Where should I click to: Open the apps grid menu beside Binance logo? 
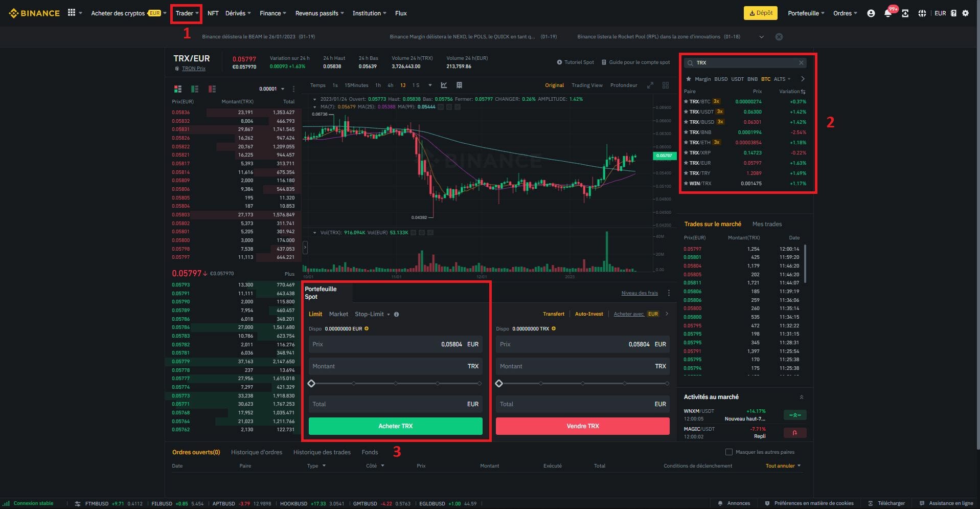[x=72, y=13]
